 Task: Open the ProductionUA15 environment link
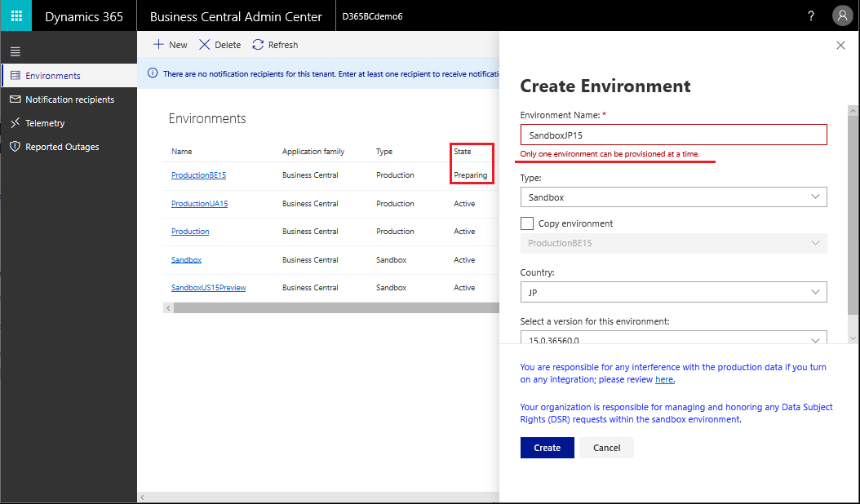pyautogui.click(x=199, y=203)
